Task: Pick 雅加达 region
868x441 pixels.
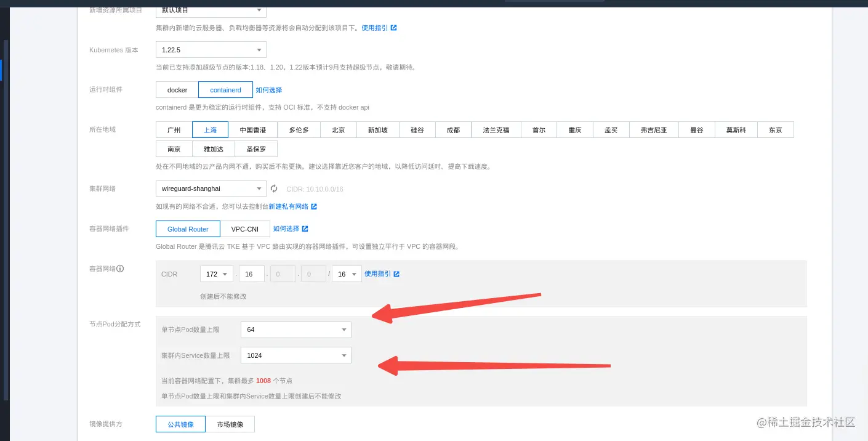Action: [214, 149]
